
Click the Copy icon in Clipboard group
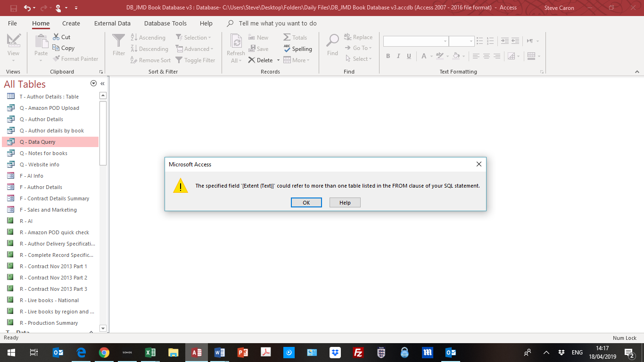[x=56, y=48]
